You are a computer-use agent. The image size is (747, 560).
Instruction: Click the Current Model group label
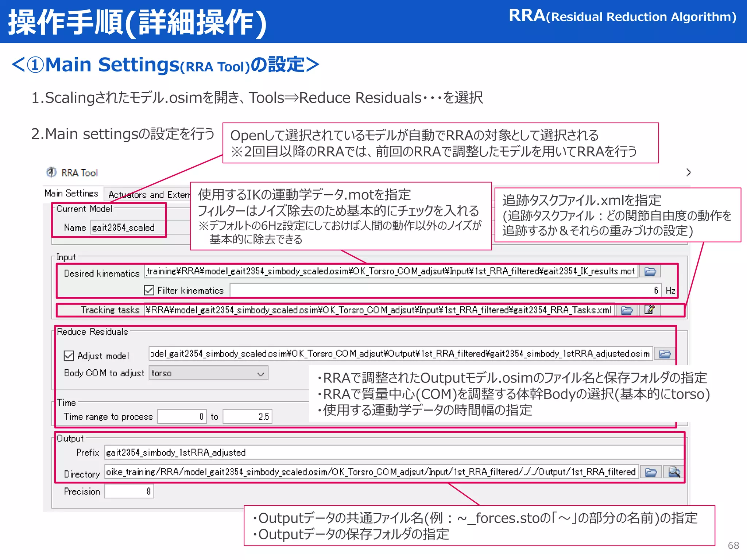coord(84,209)
